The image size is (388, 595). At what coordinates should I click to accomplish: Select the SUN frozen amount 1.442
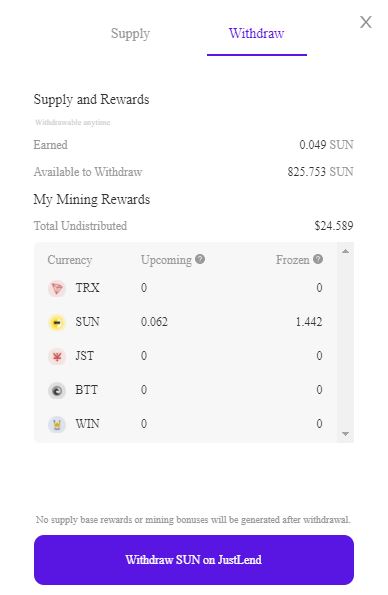click(309, 322)
